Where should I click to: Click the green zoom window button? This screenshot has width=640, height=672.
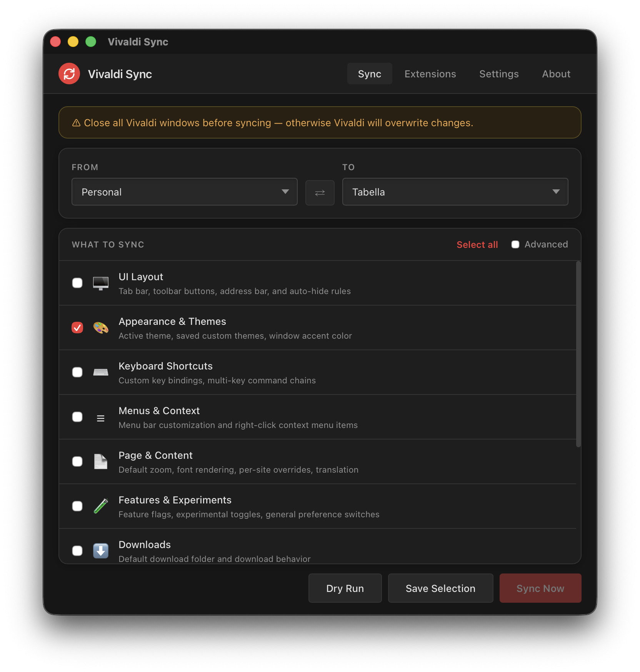pos(91,42)
